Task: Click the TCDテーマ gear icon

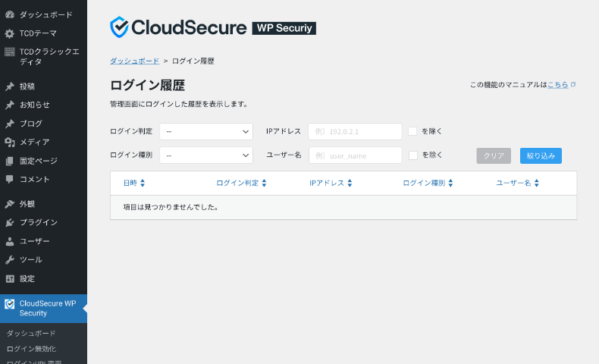Action: [10, 33]
